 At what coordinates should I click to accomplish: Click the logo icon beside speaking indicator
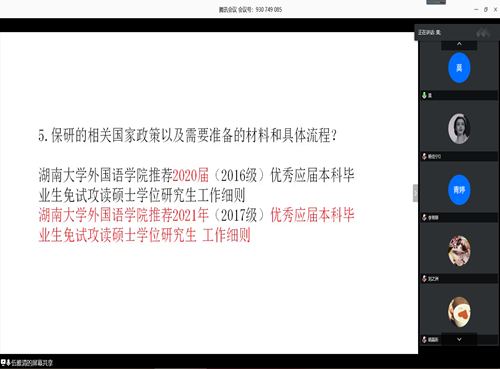point(483,32)
